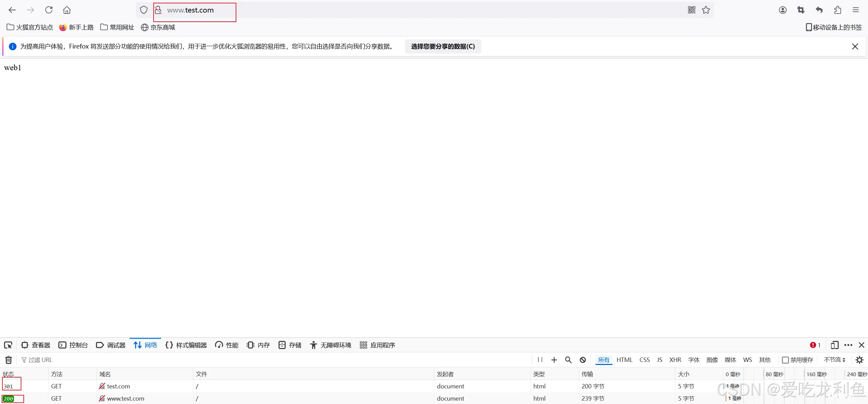Bookmark this page with the star
Screen dimensions: 868x404
click(706, 10)
